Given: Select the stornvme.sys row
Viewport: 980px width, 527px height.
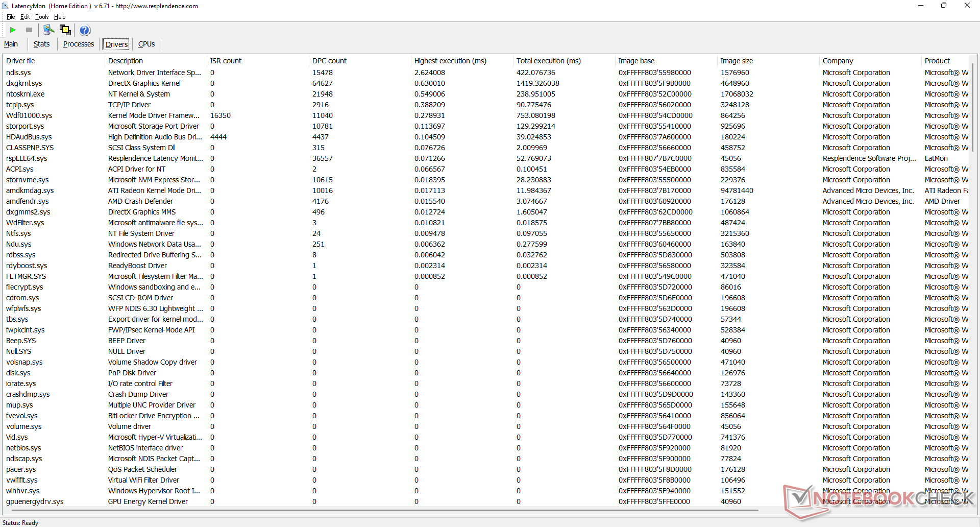Looking at the screenshot, I should tap(485, 180).
